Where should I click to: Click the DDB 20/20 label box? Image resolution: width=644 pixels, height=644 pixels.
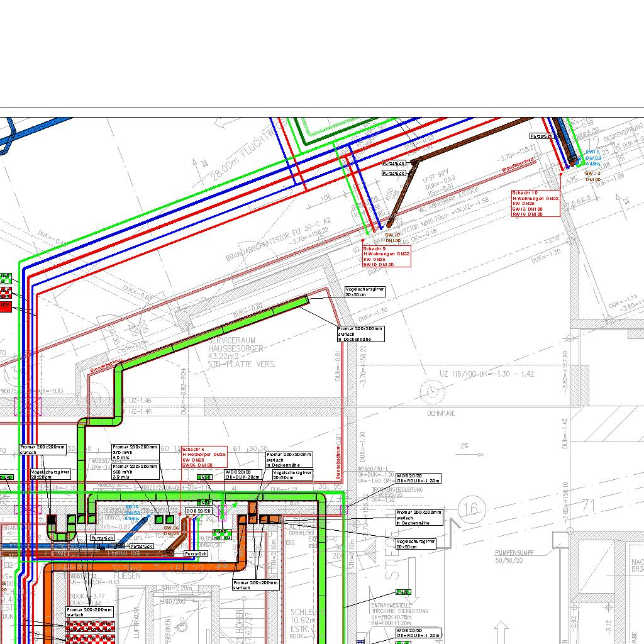point(199,511)
